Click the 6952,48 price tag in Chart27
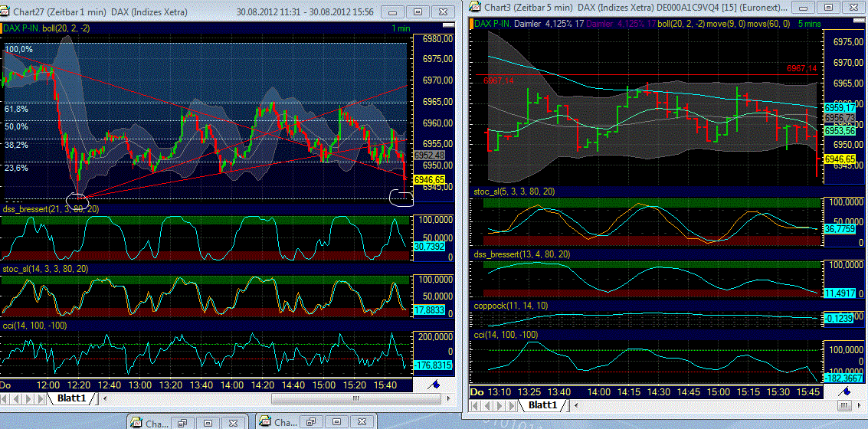868x429 pixels. coord(429,155)
